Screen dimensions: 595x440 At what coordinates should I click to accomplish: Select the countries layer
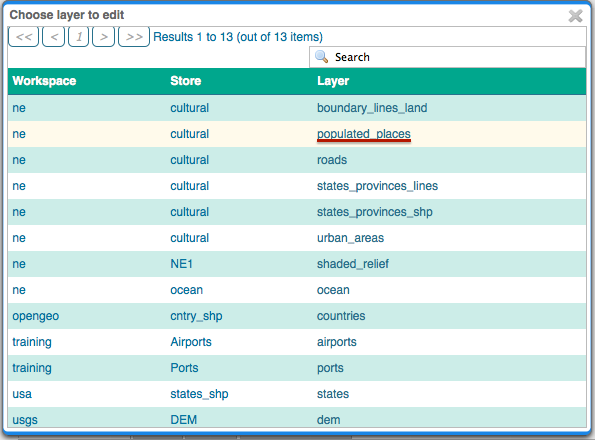[341, 316]
